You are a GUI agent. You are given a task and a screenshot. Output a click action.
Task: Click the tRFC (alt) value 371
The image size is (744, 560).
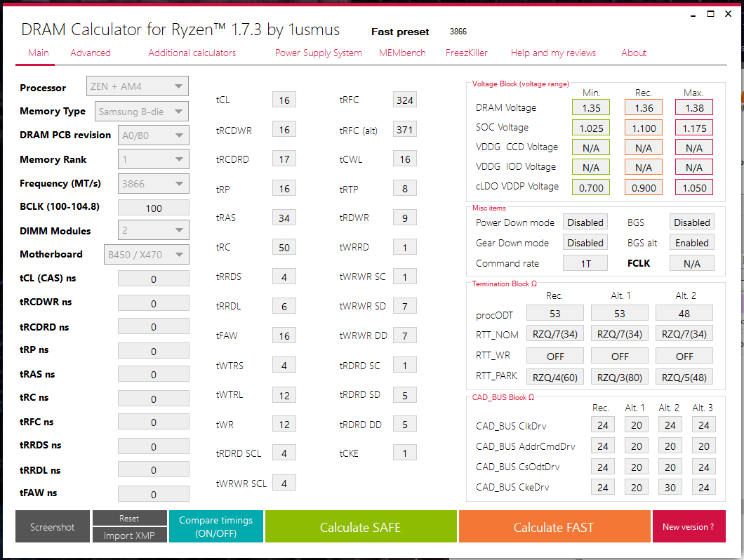(405, 129)
